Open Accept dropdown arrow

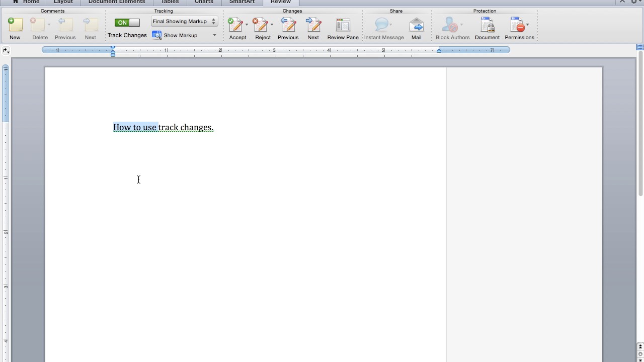247,25
